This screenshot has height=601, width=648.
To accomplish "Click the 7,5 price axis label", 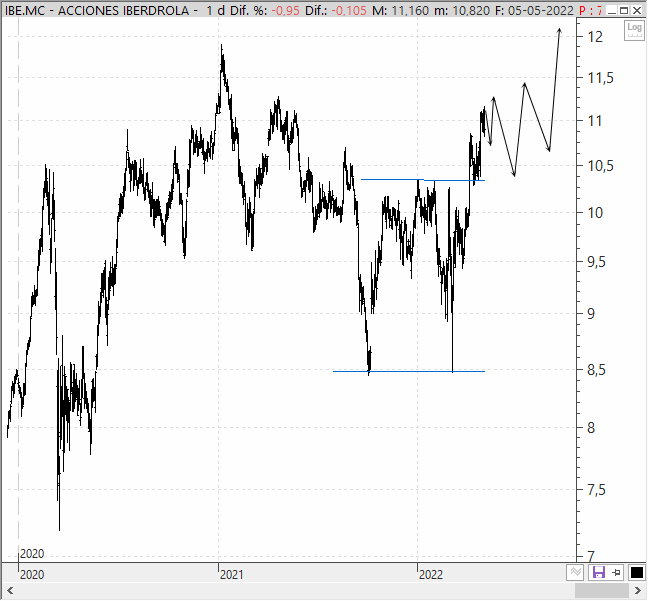I will 597,490.
